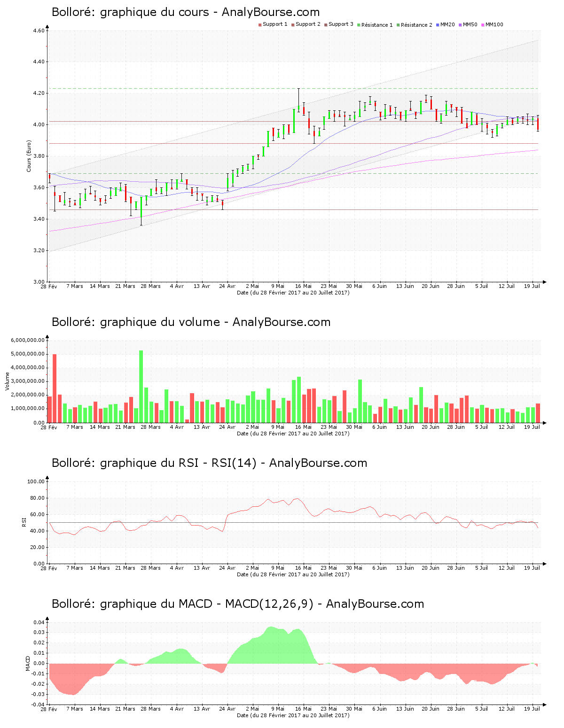The image size is (564, 728).
Task: Click the date range caption under the RSI chart
Action: click(x=293, y=574)
